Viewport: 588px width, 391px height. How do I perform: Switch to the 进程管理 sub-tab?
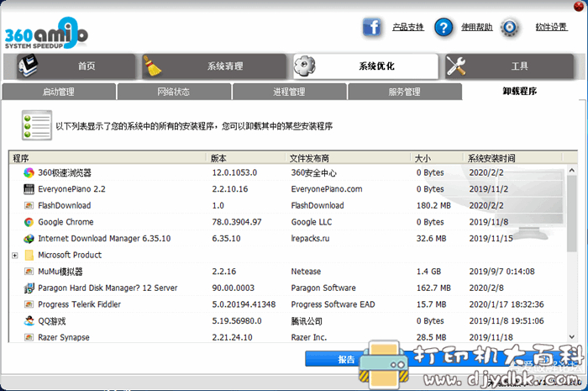tap(289, 92)
